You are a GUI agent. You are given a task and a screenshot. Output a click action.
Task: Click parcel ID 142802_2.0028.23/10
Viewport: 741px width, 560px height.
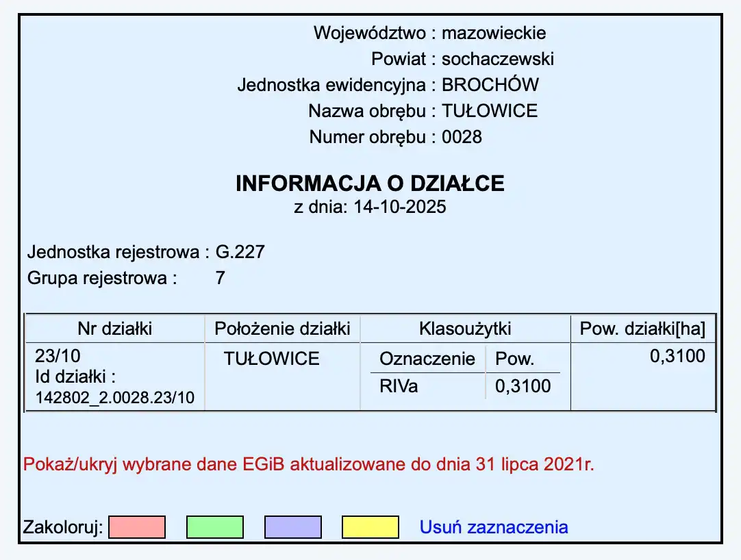pyautogui.click(x=114, y=398)
